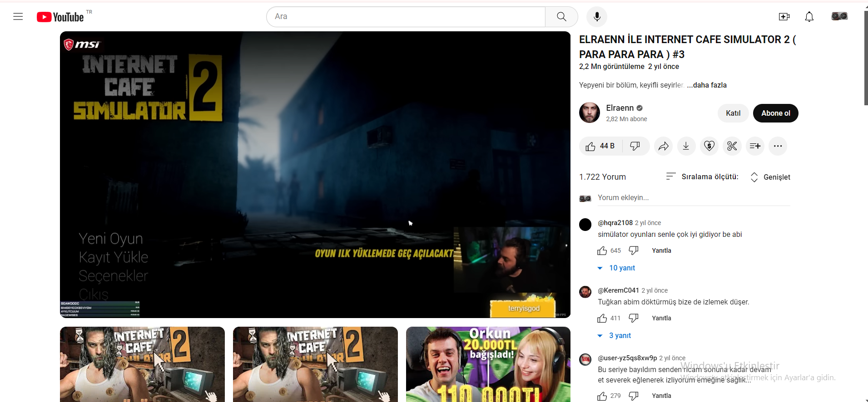This screenshot has width=868, height=402.
Task: Open @hqra2108 profile avatar
Action: click(585, 224)
